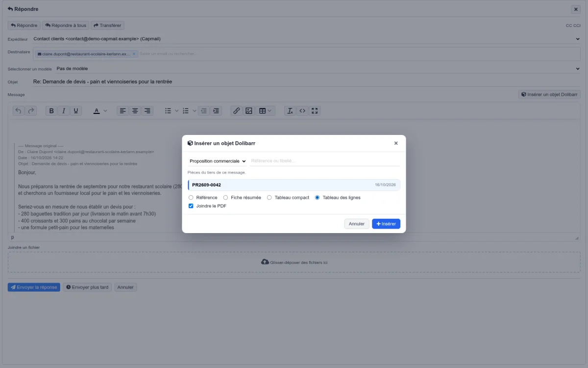
Task: Click the Insert image icon
Action: 249,111
